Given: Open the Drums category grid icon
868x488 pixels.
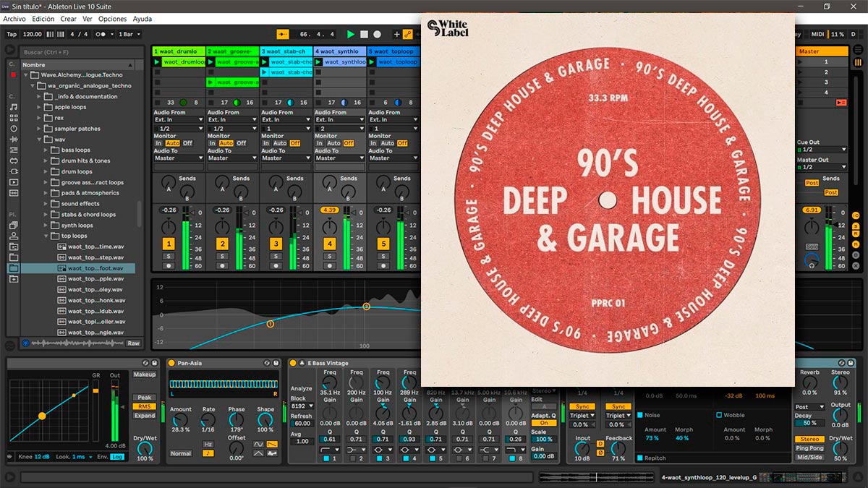Looking at the screenshot, I should pyautogui.click(x=13, y=117).
